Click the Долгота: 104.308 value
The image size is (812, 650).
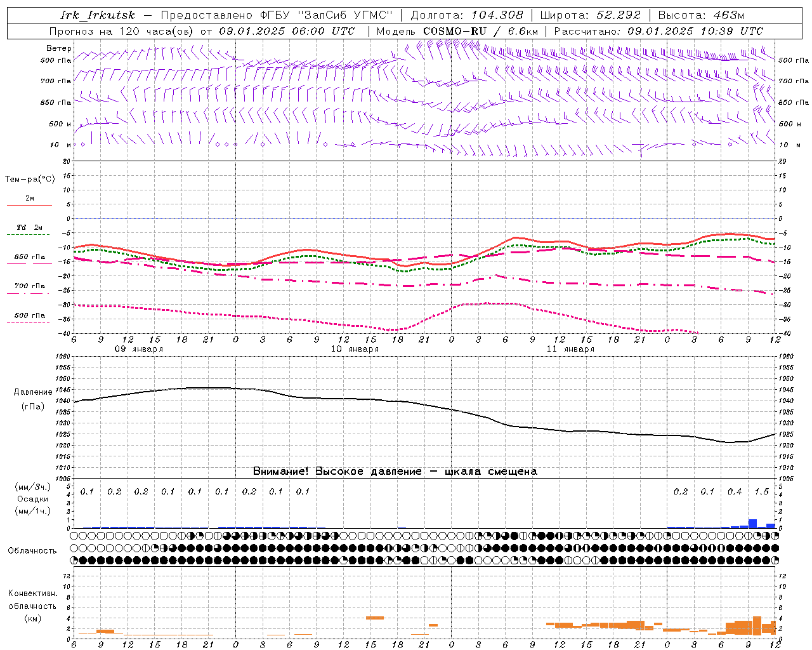(x=467, y=15)
